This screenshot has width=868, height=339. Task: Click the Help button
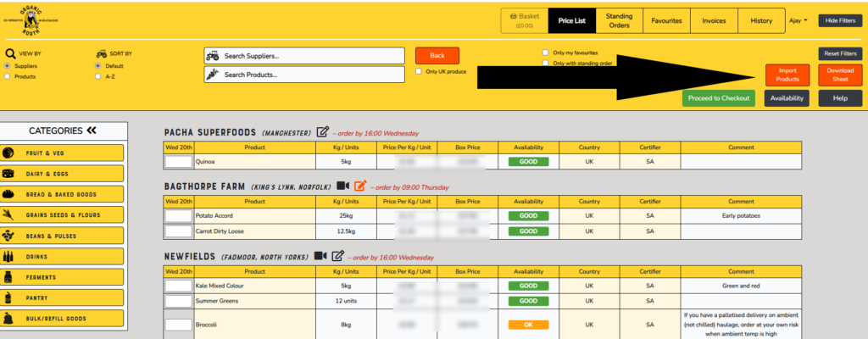(x=840, y=98)
